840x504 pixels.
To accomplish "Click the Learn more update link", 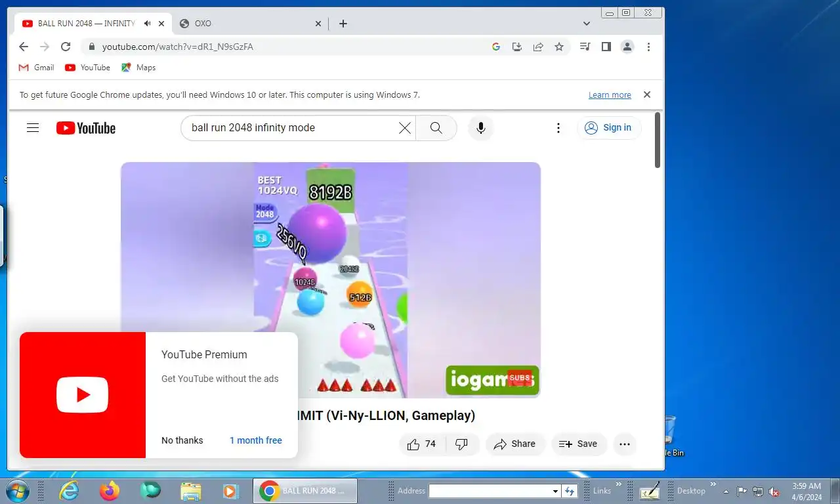I will click(x=610, y=95).
